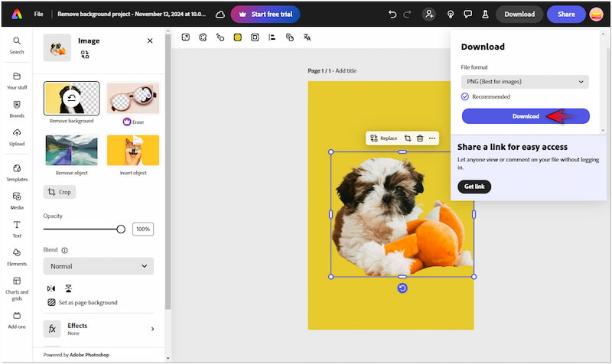Select the yellow background color swatch
Image resolution: width=612 pixels, height=364 pixels.
pos(238,37)
